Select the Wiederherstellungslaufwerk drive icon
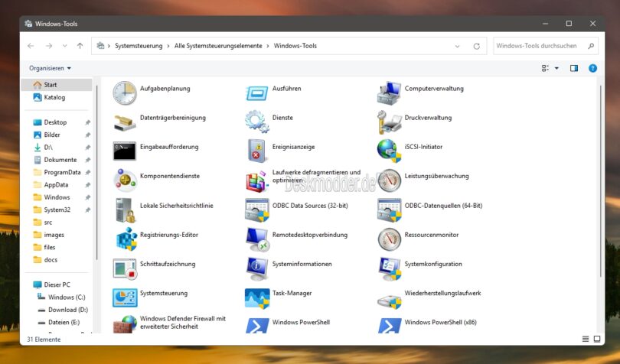 tap(389, 301)
